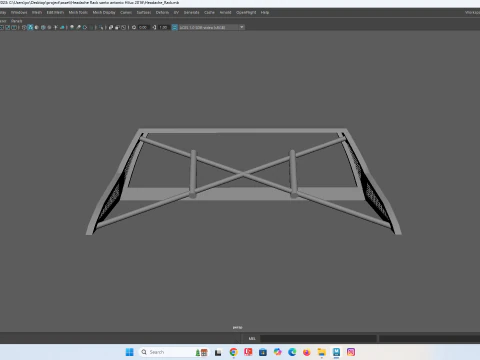Viewport: 480px width, 360px height.
Task: Open the Help menu
Action: [x=265, y=12]
